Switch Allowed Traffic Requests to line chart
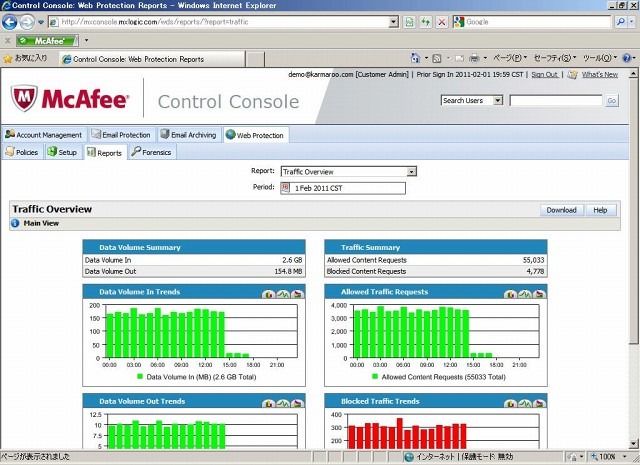Screen dimensions: 640x465 click(x=525, y=294)
